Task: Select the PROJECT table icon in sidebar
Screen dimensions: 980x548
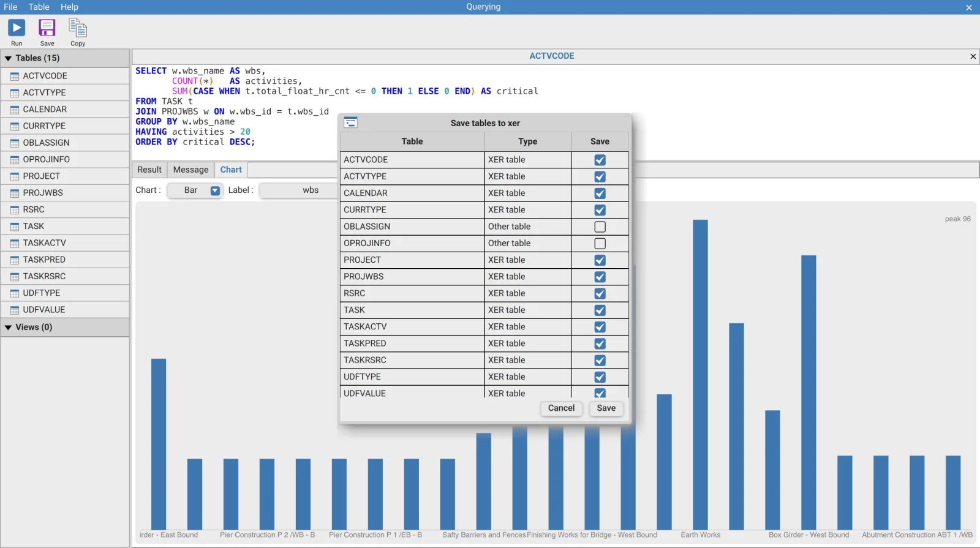Action: [x=15, y=176]
